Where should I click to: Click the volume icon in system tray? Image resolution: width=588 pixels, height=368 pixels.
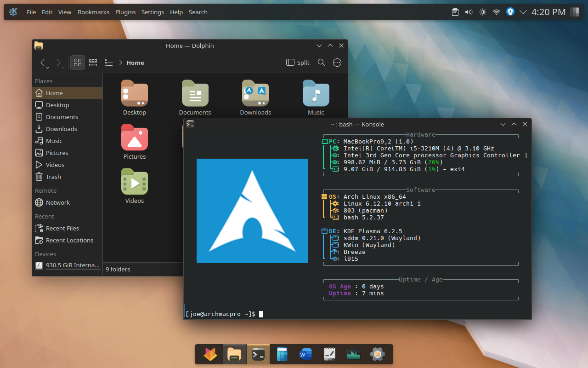tap(469, 12)
